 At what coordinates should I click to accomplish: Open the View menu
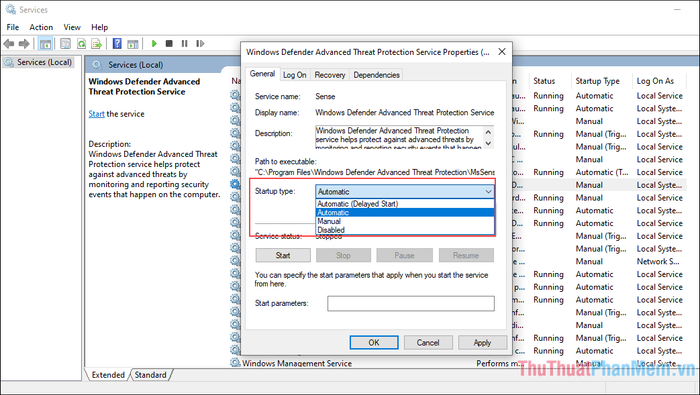(72, 27)
